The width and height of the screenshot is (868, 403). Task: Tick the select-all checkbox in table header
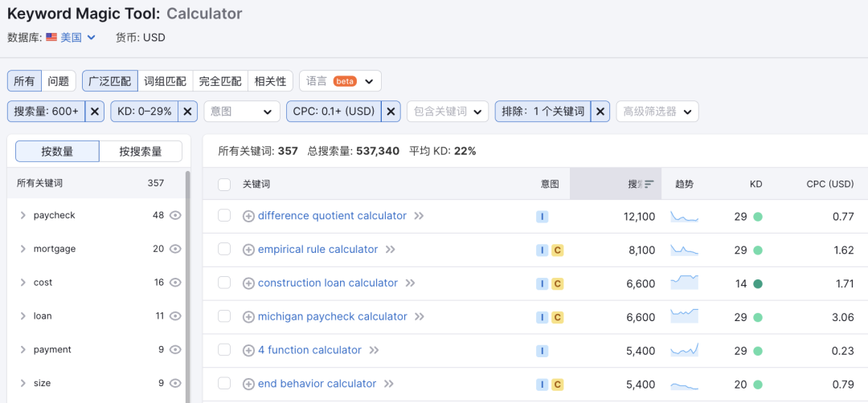pos(224,184)
